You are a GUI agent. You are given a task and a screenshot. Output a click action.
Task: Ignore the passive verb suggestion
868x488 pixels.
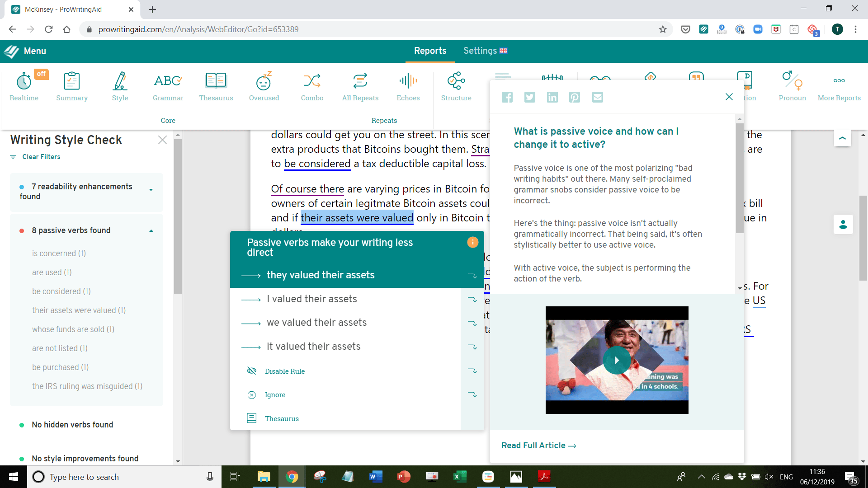(275, 394)
